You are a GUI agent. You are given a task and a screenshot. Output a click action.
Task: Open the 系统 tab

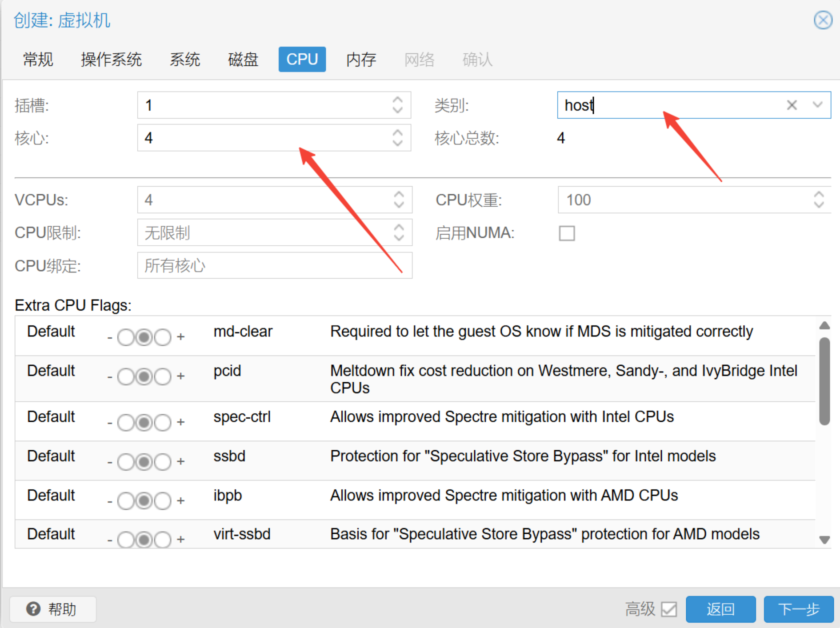pyautogui.click(x=185, y=59)
